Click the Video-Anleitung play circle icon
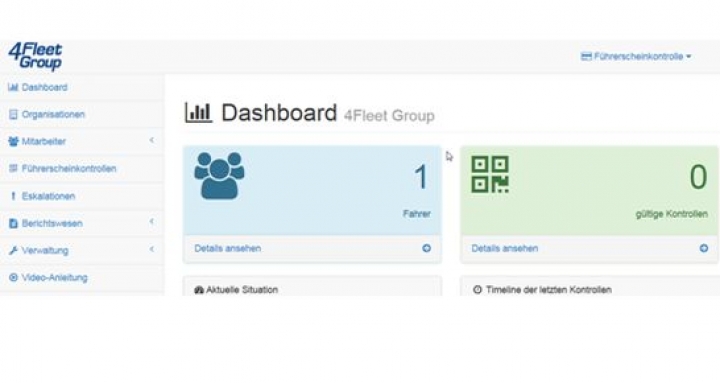This screenshot has width=720, height=383. tap(13, 277)
